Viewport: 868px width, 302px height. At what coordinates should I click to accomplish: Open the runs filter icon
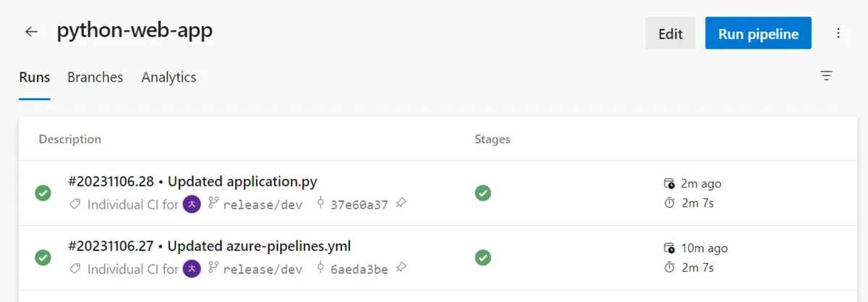(x=826, y=75)
